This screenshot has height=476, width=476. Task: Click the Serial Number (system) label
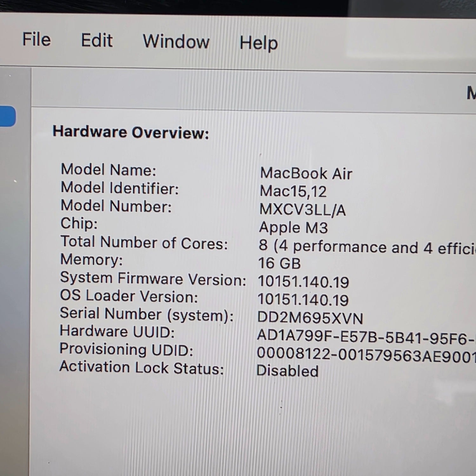click(x=147, y=314)
